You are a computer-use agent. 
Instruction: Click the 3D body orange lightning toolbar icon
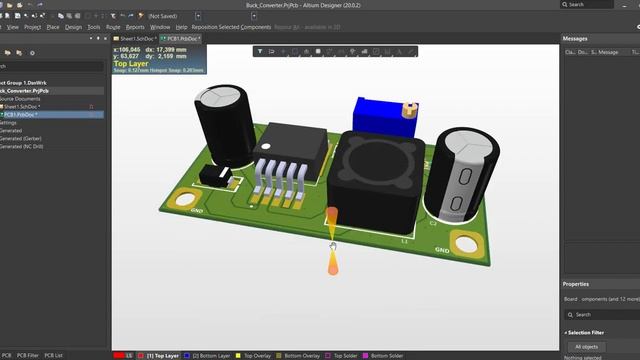tap(141, 16)
